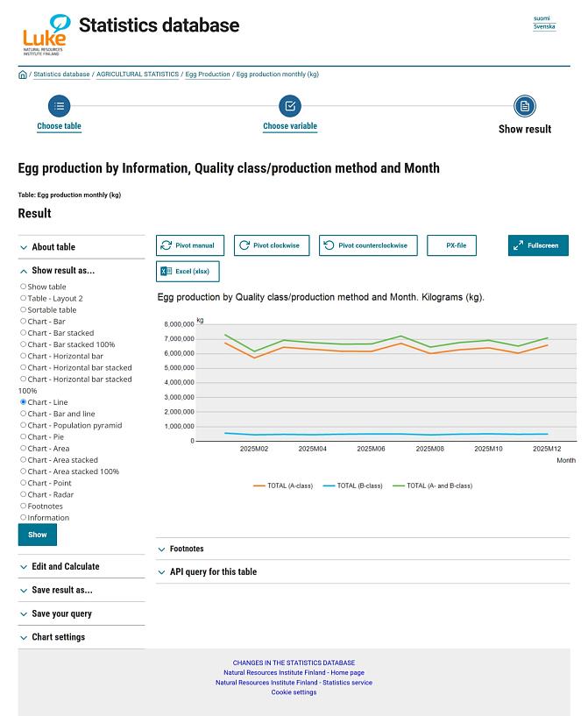The width and height of the screenshot is (588, 716).
Task: Select the Information radio option
Action: [23, 517]
